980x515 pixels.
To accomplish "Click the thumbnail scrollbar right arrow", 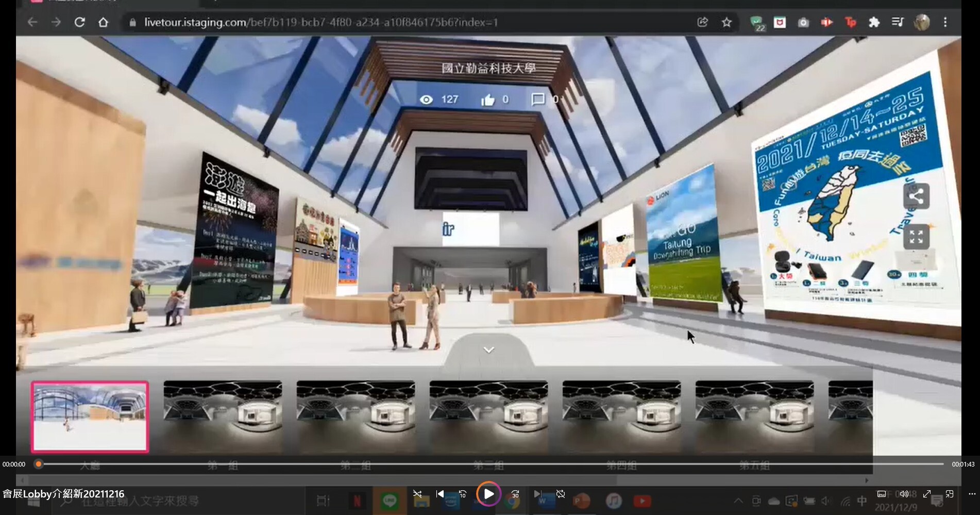I will [867, 480].
